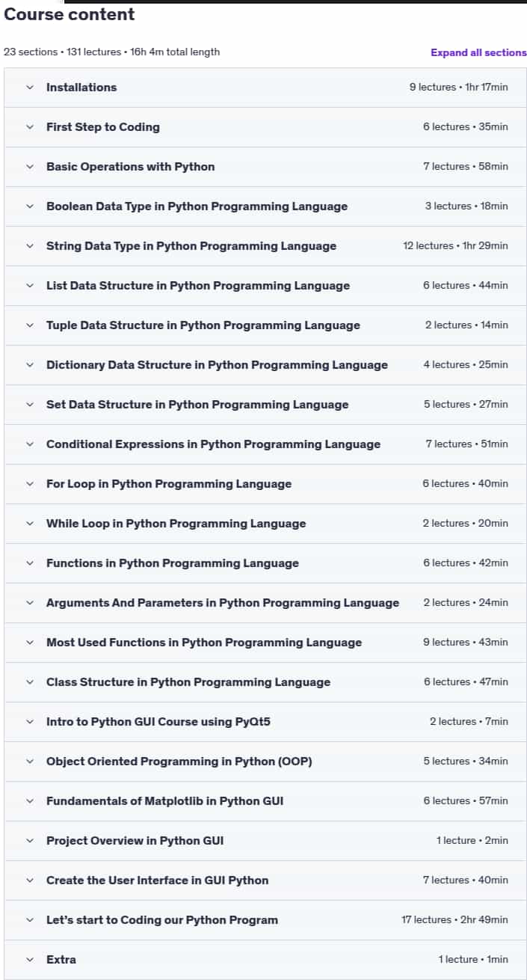Select Arguments And Parameters section title
The image size is (527, 980).
coord(223,603)
